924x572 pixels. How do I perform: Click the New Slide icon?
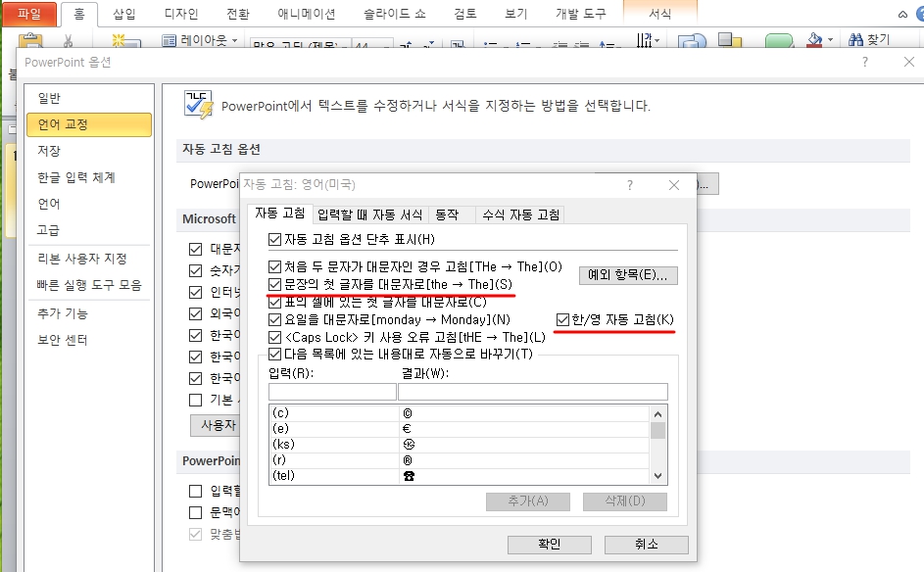[x=125, y=40]
